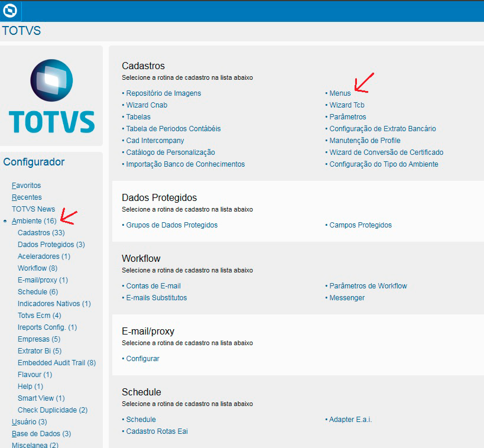Viewport: 484px width, 448px height.
Task: Open Schedule link in Schedule section
Action: click(x=141, y=420)
